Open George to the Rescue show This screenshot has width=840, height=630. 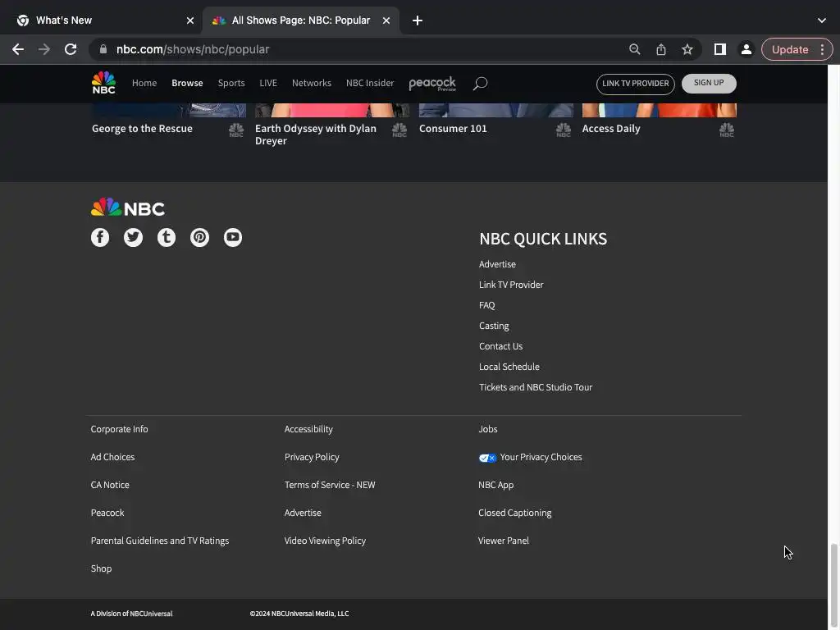pos(142,129)
